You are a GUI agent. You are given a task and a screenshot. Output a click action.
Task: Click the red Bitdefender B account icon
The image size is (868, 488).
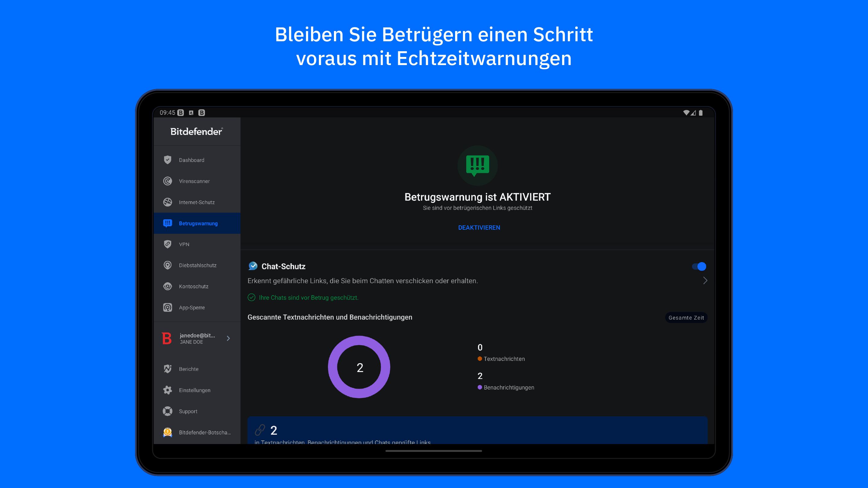[166, 338]
